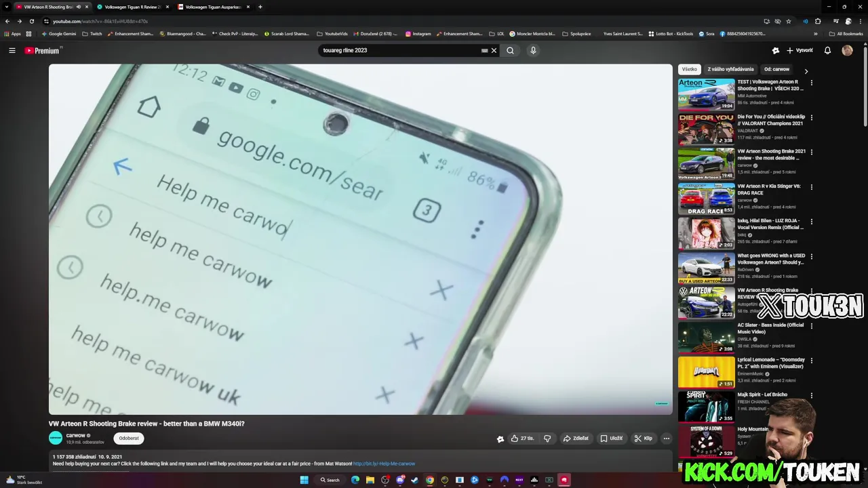Open Chrome from the taskbar

[x=430, y=480]
